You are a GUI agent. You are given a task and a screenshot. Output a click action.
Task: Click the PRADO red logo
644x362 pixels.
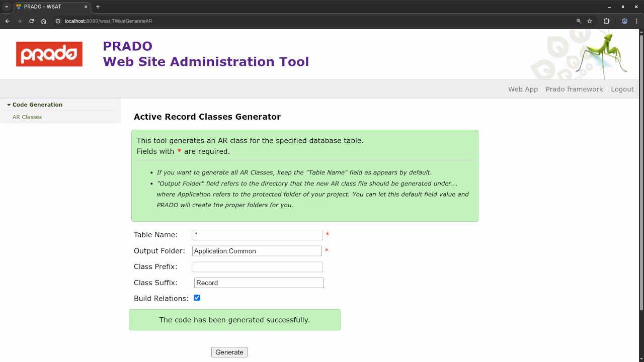(49, 54)
